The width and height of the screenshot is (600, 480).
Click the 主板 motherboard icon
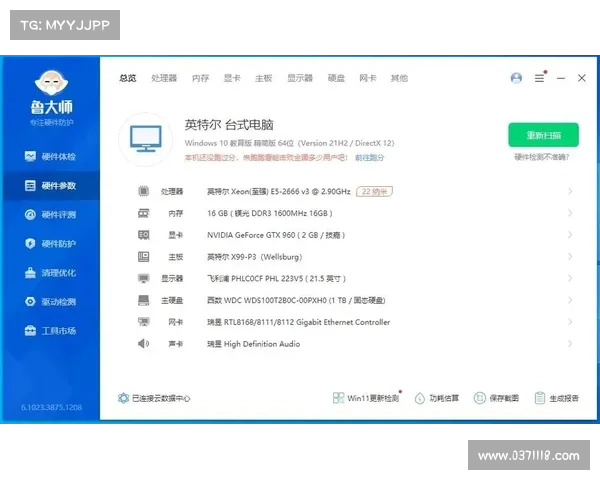(143, 256)
